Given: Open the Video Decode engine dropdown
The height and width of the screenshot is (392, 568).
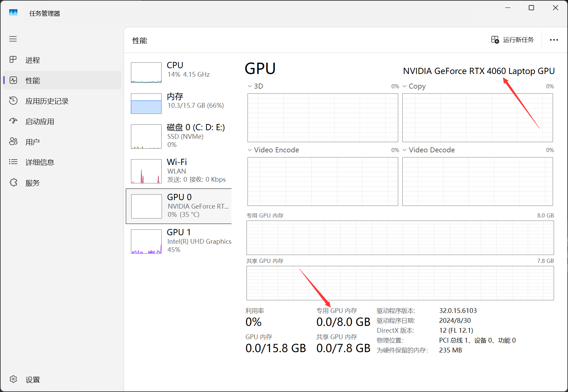Looking at the screenshot, I should tap(405, 150).
